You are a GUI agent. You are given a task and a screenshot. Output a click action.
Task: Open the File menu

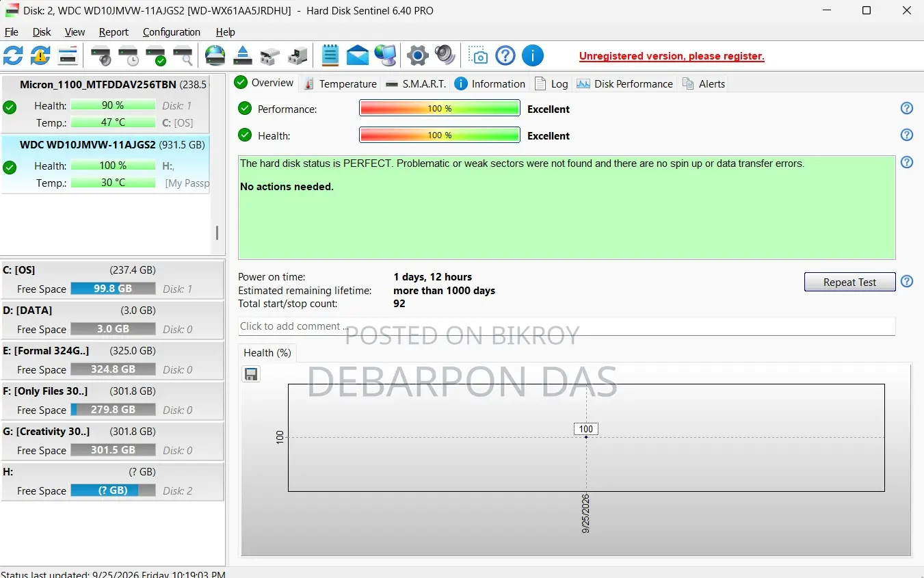coord(12,32)
